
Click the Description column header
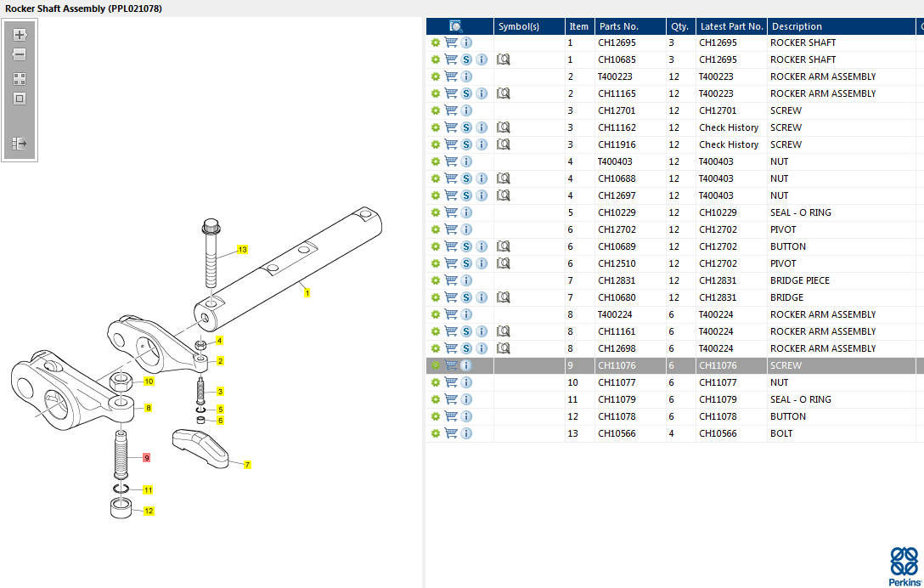coord(796,26)
